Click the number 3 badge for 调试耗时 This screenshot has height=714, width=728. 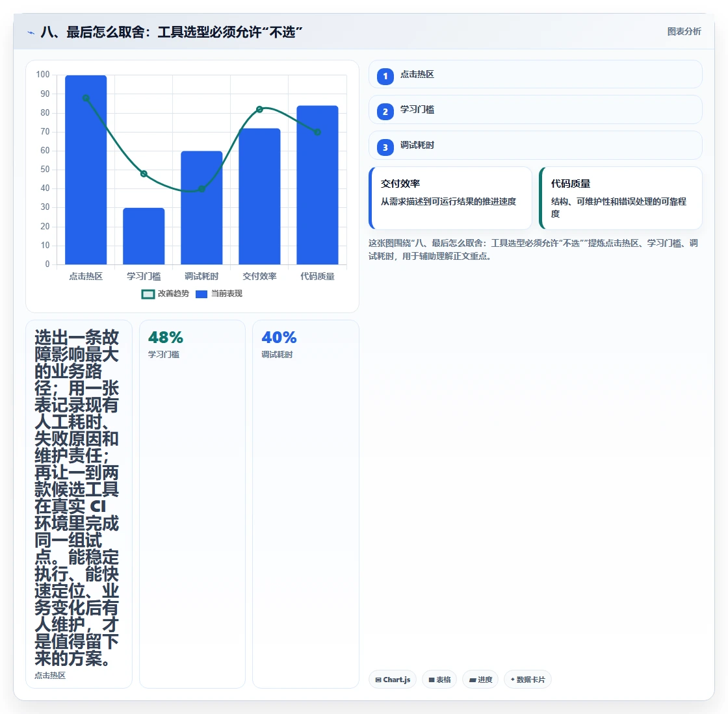click(385, 147)
